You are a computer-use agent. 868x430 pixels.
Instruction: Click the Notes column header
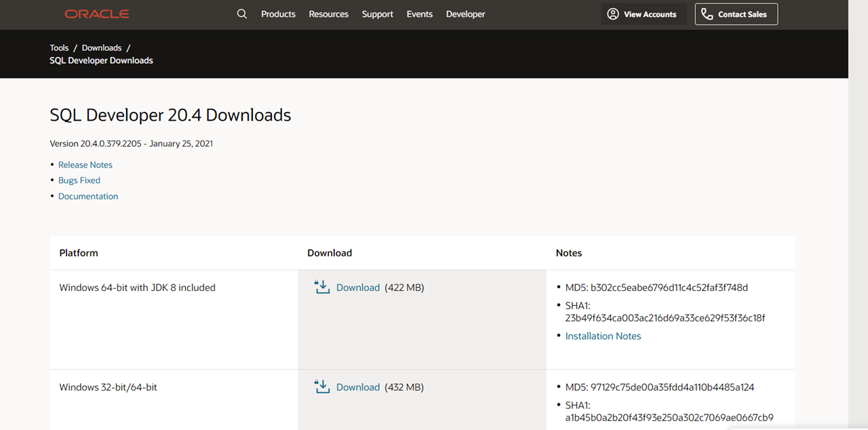pyautogui.click(x=569, y=253)
